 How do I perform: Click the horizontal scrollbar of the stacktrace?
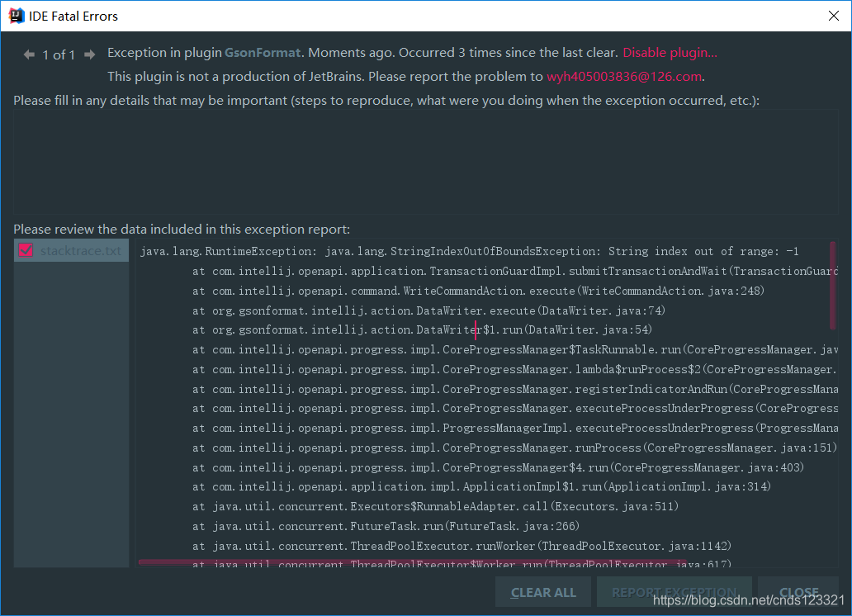point(413,562)
